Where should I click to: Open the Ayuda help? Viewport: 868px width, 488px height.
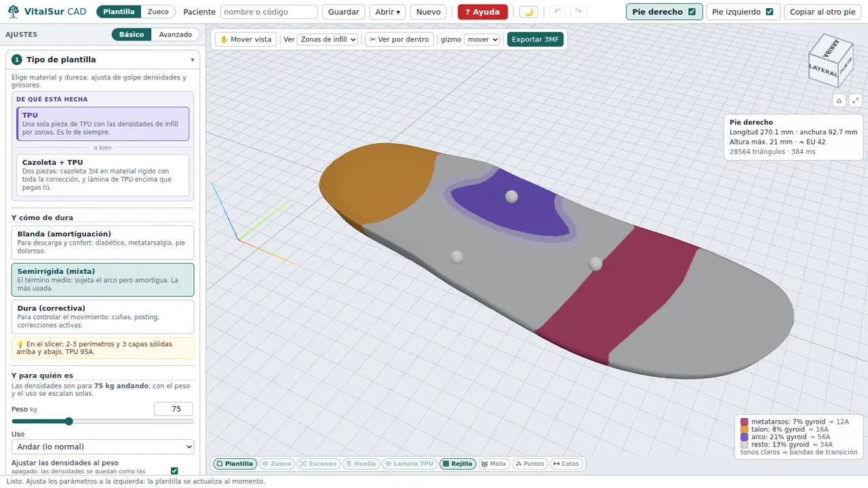[483, 12]
